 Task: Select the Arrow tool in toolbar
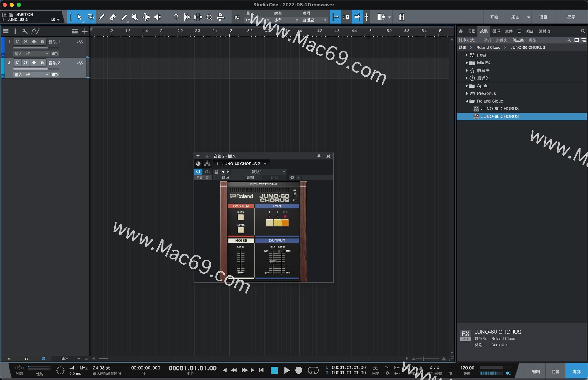pos(80,17)
